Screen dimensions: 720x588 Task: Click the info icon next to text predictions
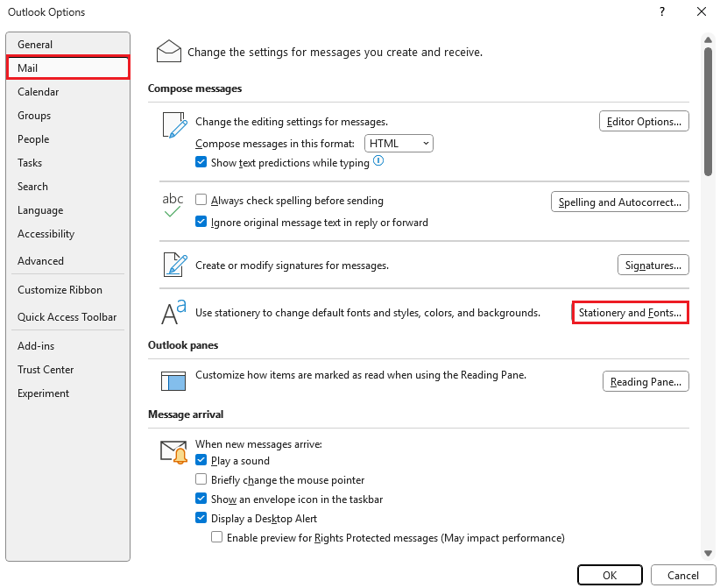(x=377, y=161)
